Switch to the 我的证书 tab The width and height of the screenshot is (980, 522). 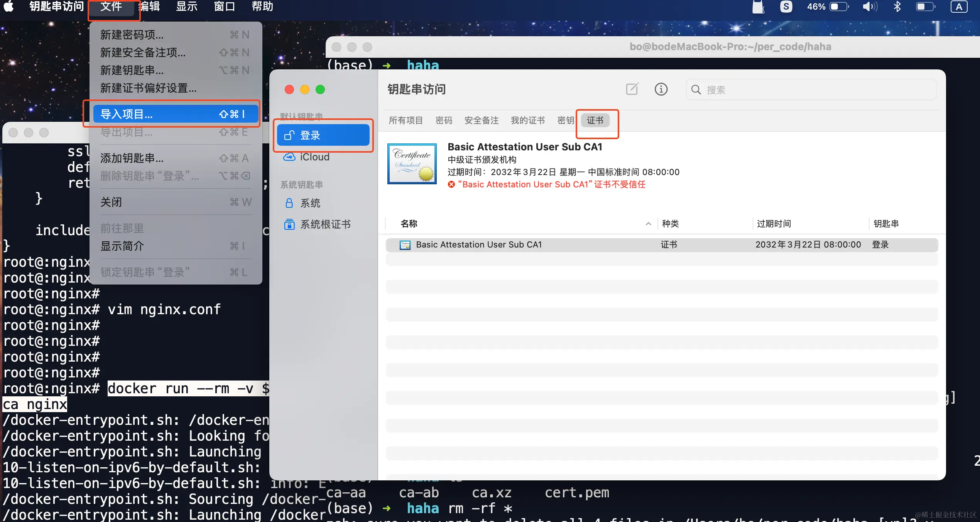(527, 120)
